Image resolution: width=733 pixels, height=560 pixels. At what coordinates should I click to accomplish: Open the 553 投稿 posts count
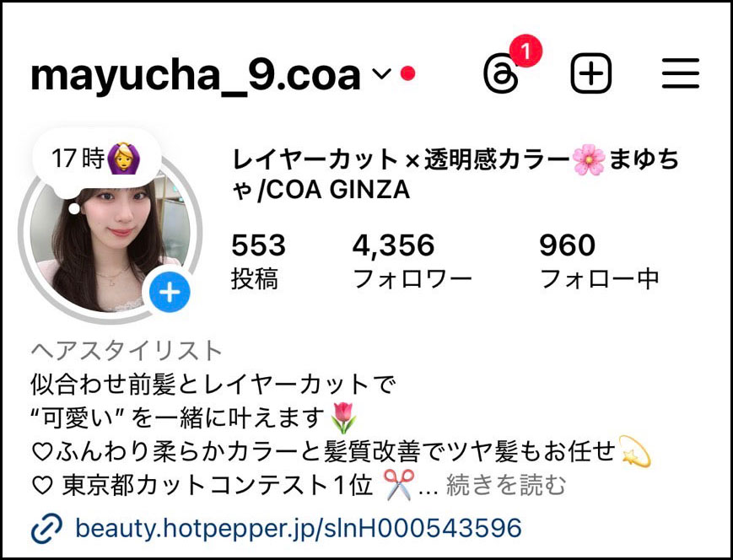point(258,261)
